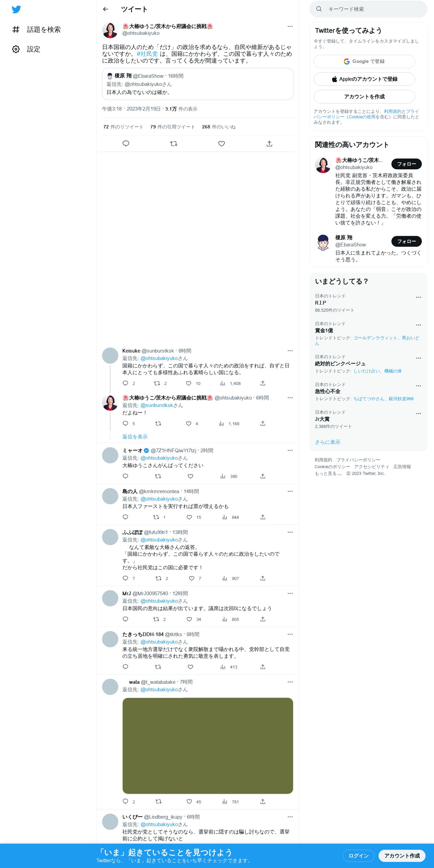Click the Twitter bird logo
The height and width of the screenshot is (868, 434).
pyautogui.click(x=16, y=9)
